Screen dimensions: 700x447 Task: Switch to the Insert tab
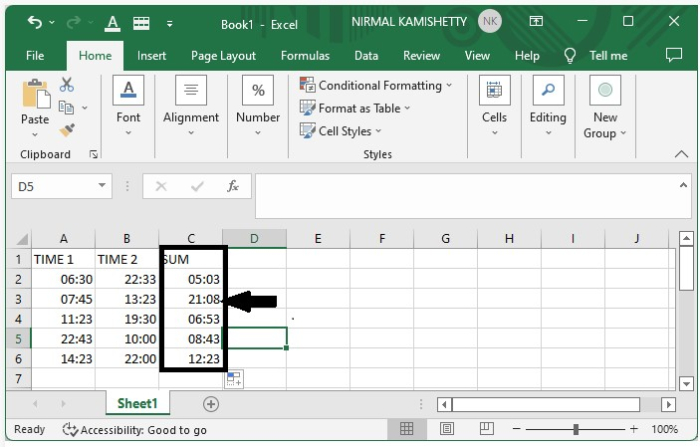[x=151, y=56]
